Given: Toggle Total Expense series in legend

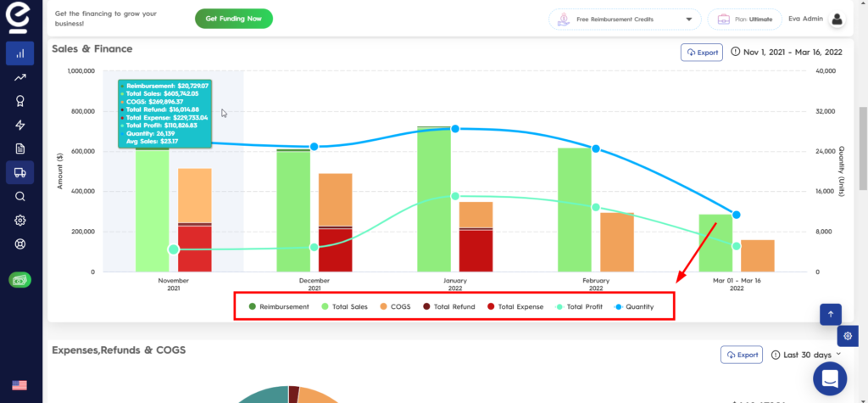Looking at the screenshot, I should (515, 306).
